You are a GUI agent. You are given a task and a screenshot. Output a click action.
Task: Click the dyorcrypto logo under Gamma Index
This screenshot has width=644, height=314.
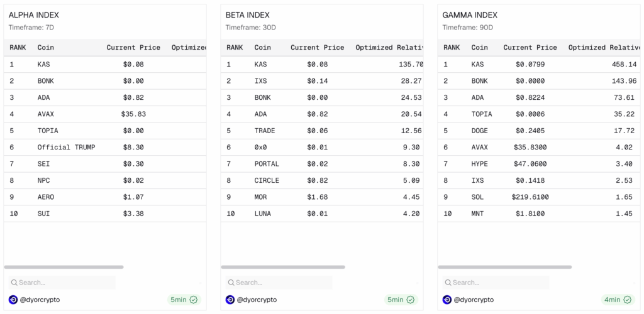click(x=447, y=300)
